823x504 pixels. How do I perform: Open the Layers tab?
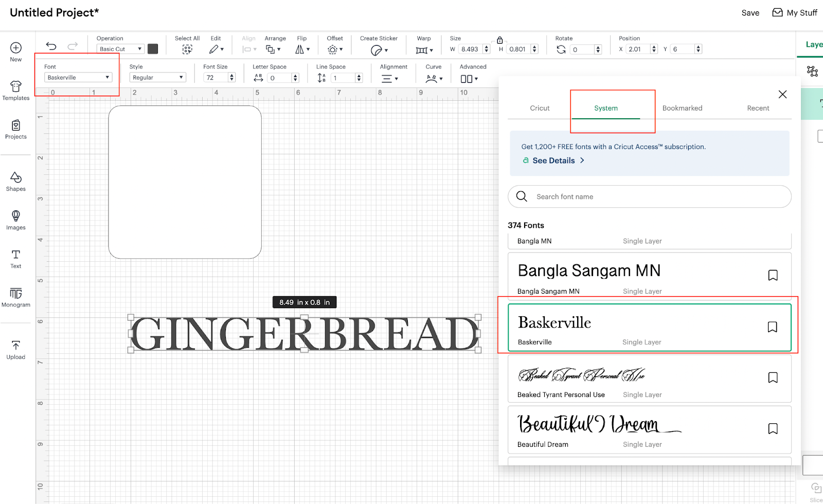click(x=814, y=45)
